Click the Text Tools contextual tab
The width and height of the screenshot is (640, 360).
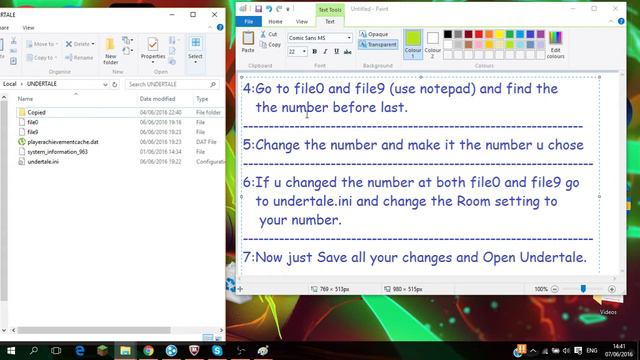point(330,9)
